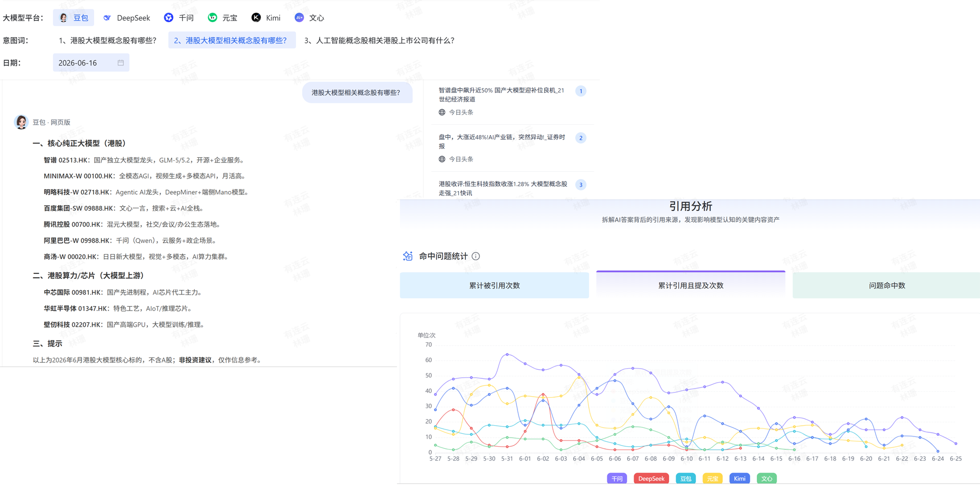Toggle 千问 series in chart legend

(617, 478)
